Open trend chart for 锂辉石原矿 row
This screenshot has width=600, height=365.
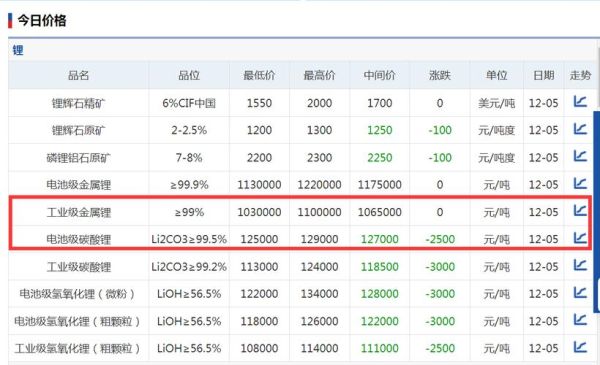coord(580,129)
